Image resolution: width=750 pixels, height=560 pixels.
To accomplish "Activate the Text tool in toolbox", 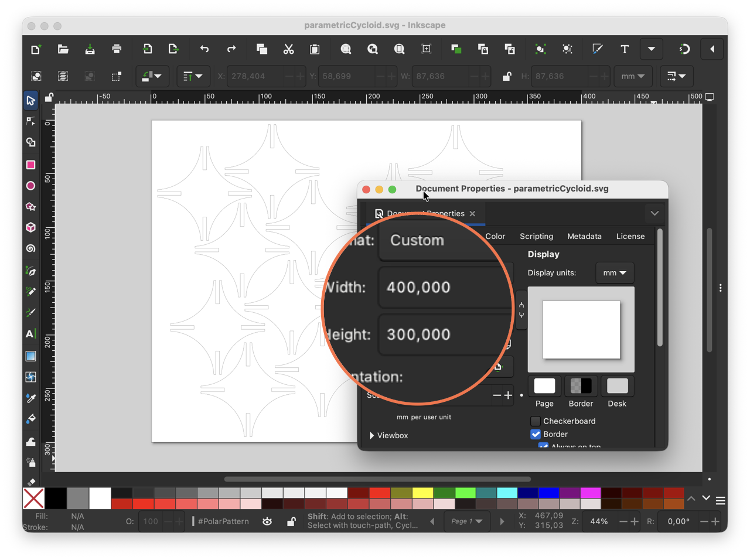I will point(31,334).
